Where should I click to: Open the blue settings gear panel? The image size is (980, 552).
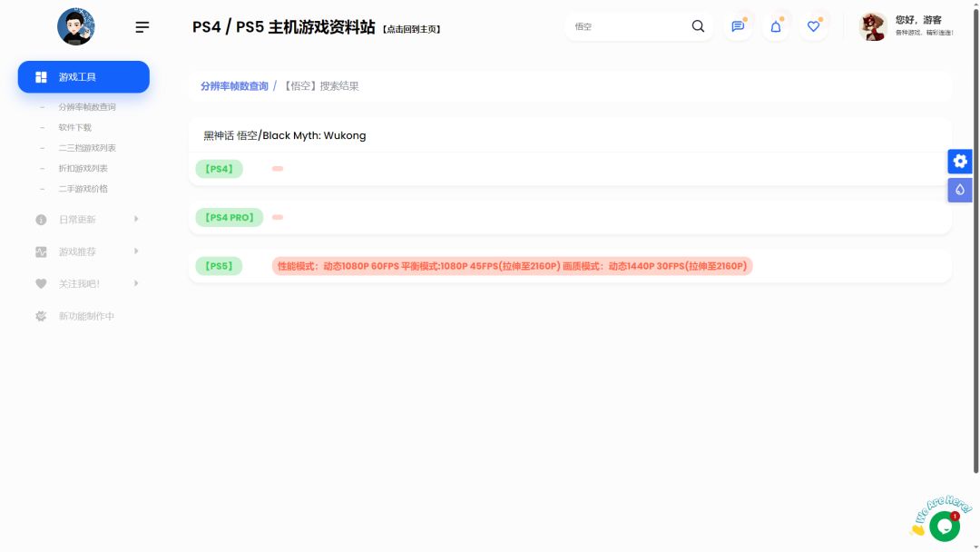point(960,162)
